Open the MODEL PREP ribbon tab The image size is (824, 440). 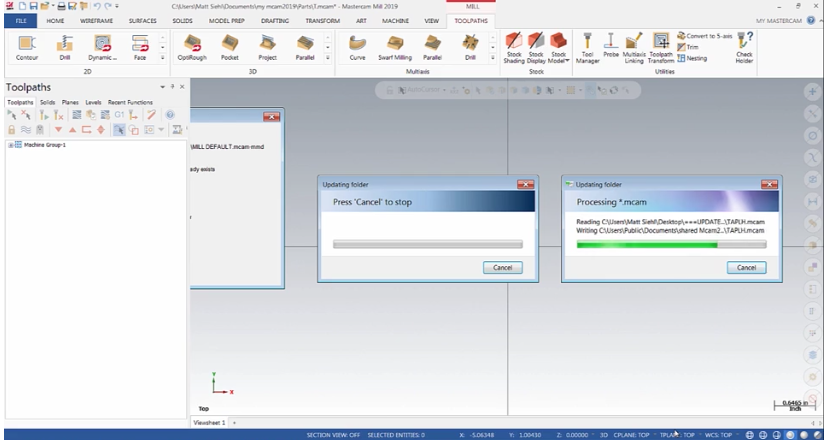coord(226,21)
